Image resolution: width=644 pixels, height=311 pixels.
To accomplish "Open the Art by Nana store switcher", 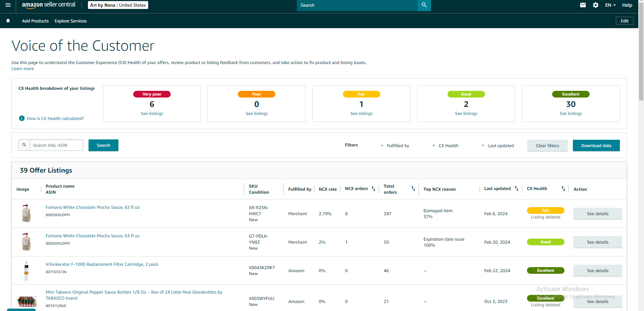I will point(118,5).
